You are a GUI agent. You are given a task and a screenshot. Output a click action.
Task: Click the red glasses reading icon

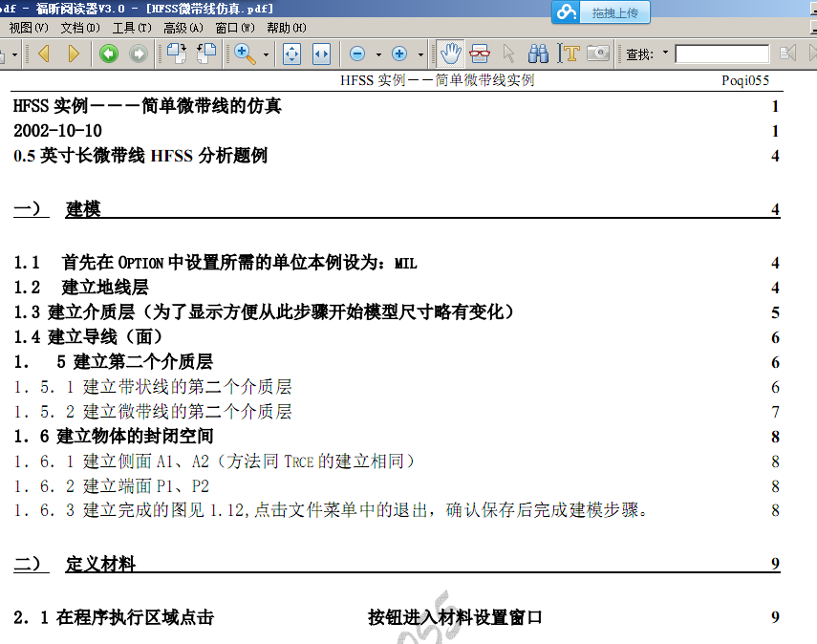tap(480, 54)
